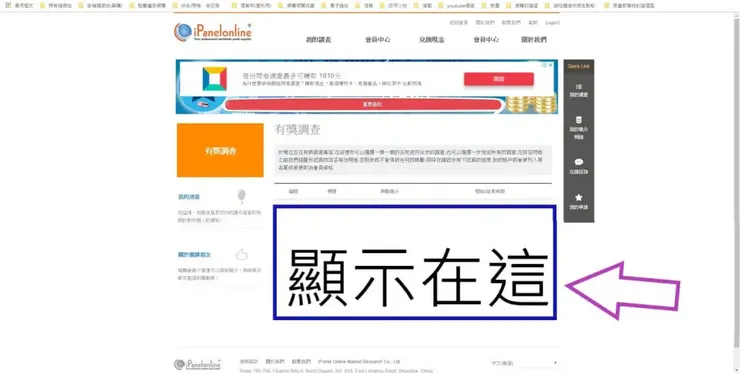Screen dimensions: 740x373
Task: Open the 關於邀請朋友 sidebar link
Action: [x=194, y=254]
